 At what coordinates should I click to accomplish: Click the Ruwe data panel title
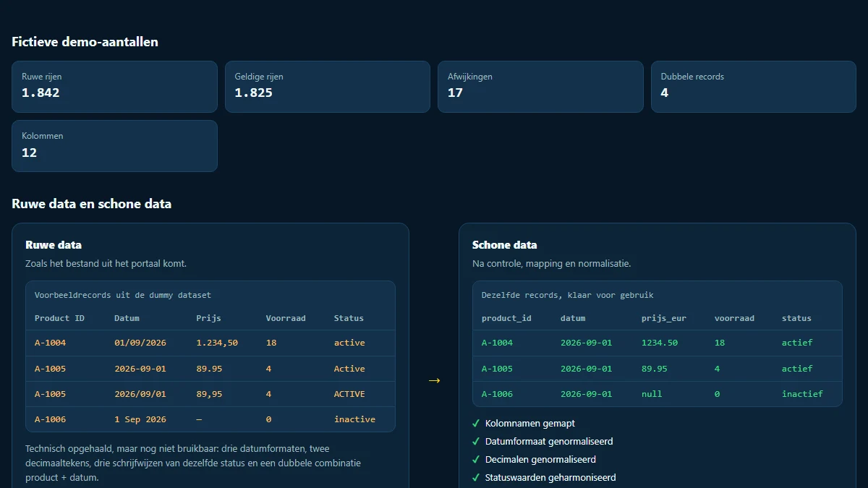(54, 245)
